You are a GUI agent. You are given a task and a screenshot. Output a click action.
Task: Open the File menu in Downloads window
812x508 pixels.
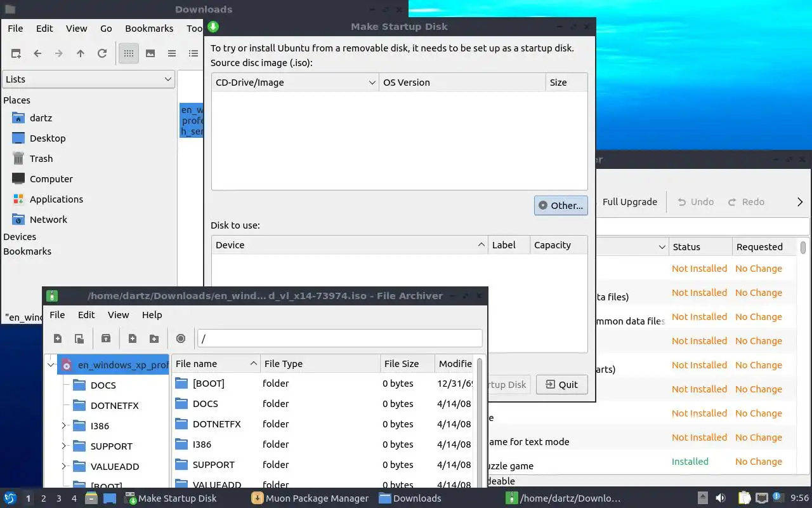tap(15, 29)
